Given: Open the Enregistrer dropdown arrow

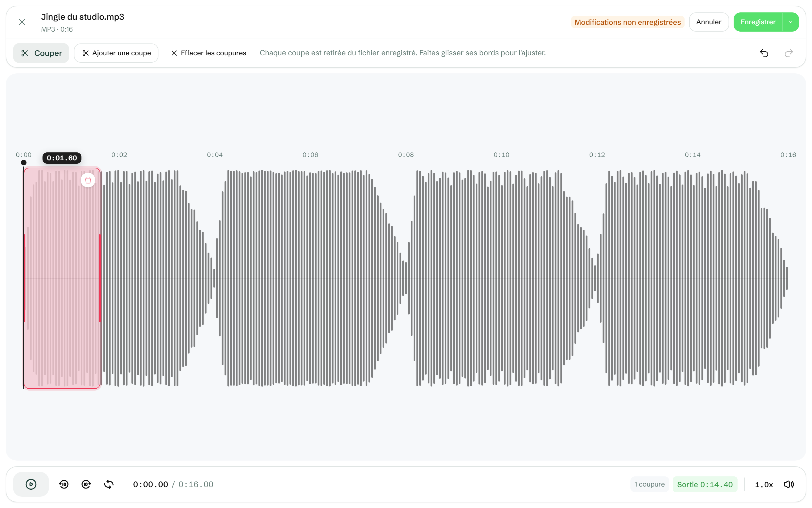Looking at the screenshot, I should 791,22.
